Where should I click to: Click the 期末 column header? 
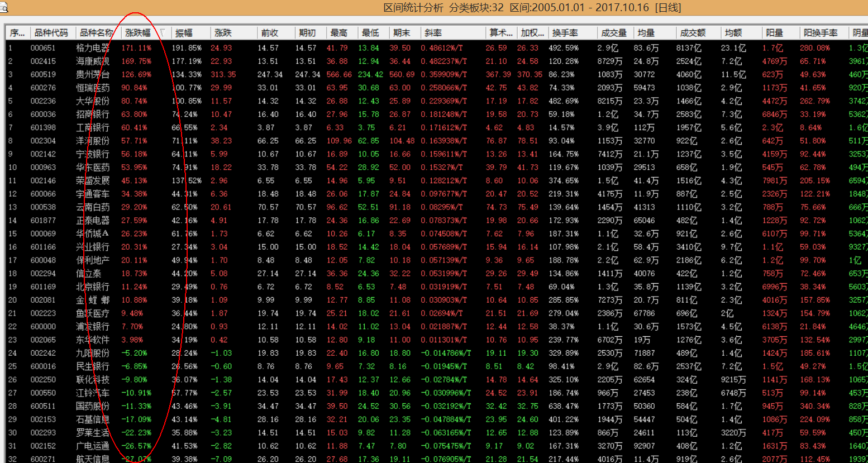(402, 33)
